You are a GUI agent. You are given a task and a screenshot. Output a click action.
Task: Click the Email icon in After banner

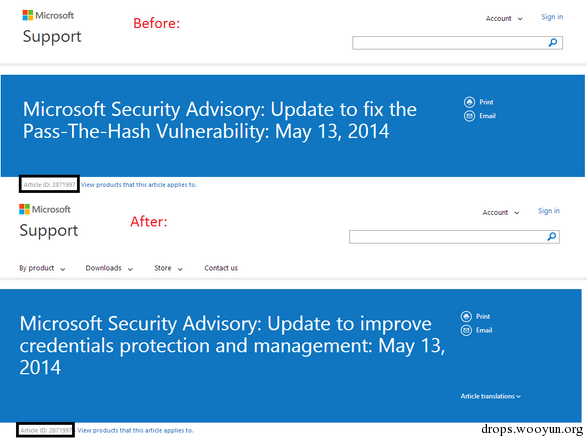pos(466,331)
